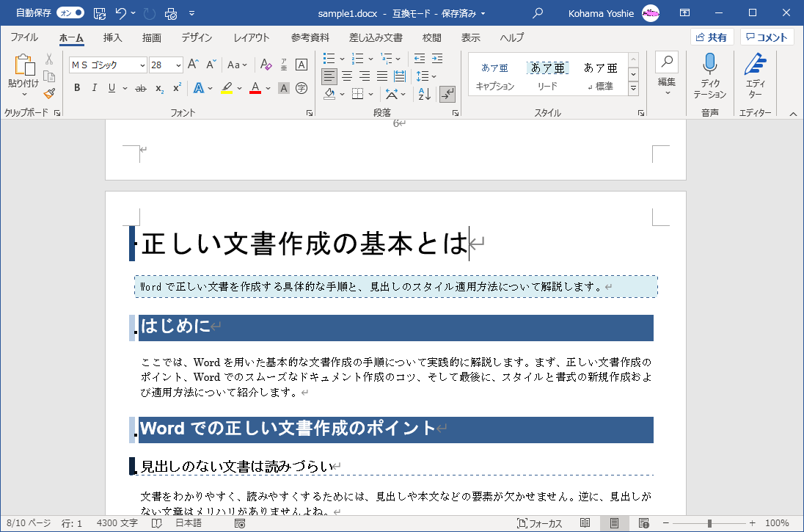
Task: Toggle Underline formatting
Action: (x=112, y=88)
